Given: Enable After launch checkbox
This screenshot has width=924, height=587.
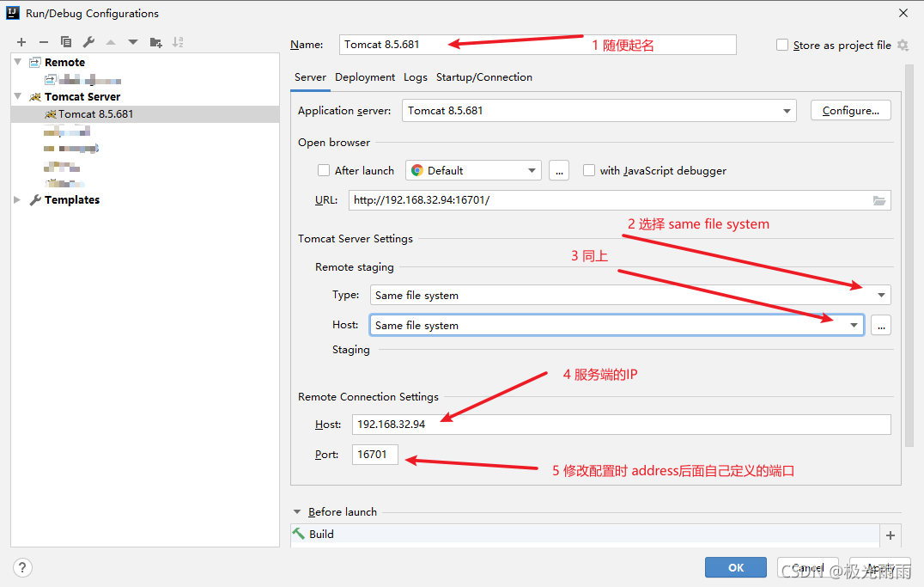Looking at the screenshot, I should click(324, 170).
